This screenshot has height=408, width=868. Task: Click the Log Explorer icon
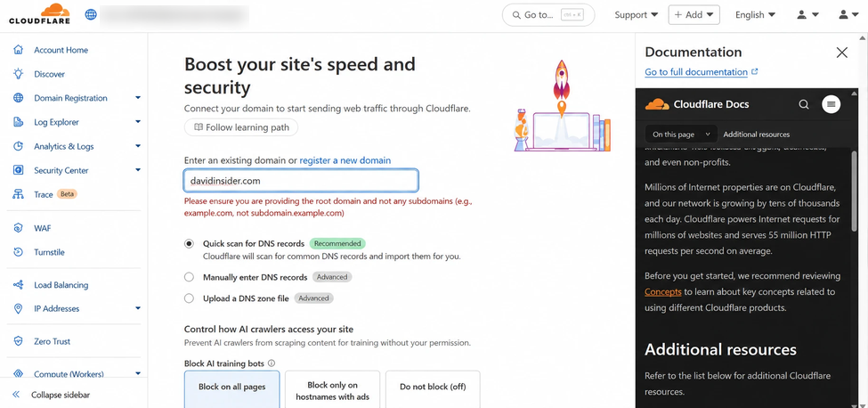click(19, 122)
